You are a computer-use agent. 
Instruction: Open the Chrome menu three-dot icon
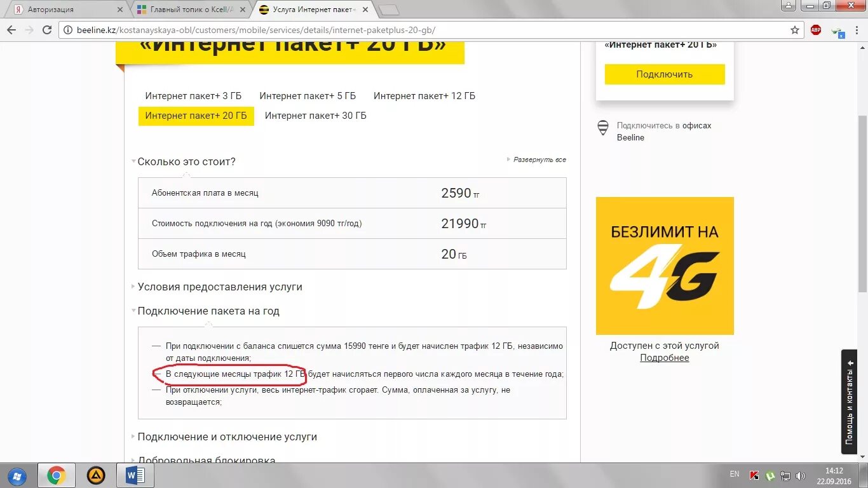(857, 30)
